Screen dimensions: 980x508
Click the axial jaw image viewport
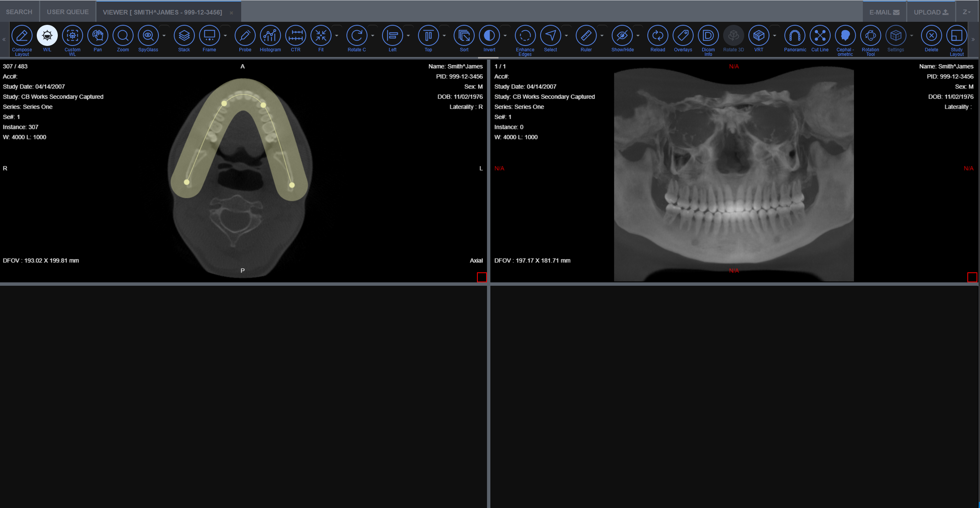[243, 172]
